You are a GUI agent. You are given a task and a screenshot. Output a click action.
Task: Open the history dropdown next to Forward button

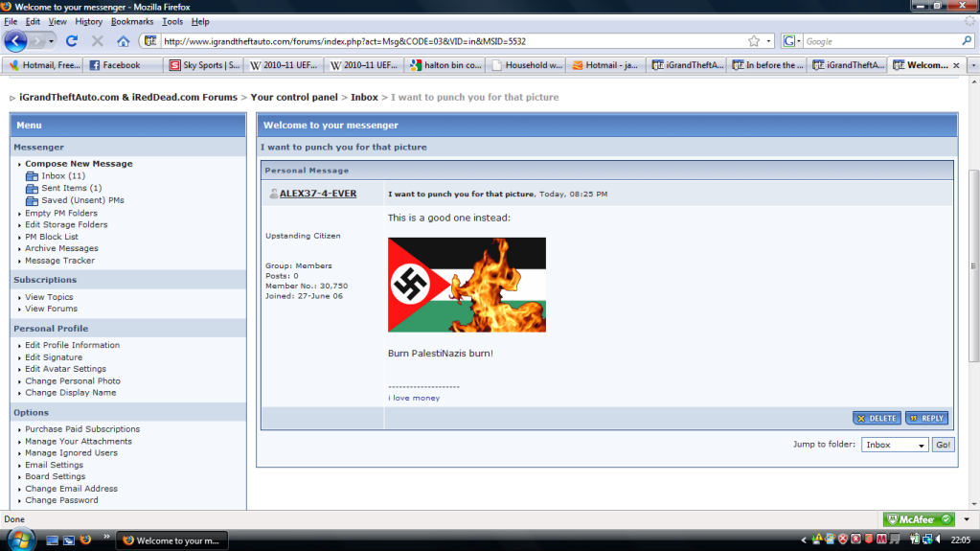point(51,41)
